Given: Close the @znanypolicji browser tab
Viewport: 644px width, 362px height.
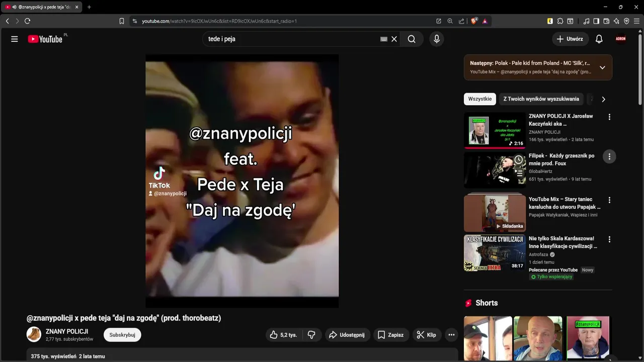Looking at the screenshot, I should pos(76,7).
